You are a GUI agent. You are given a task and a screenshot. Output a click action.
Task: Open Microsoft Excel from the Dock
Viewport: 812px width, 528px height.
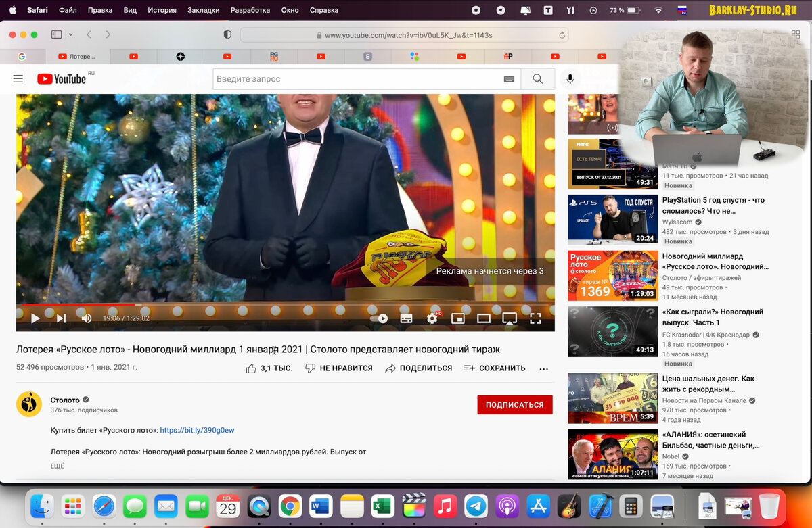tap(383, 506)
